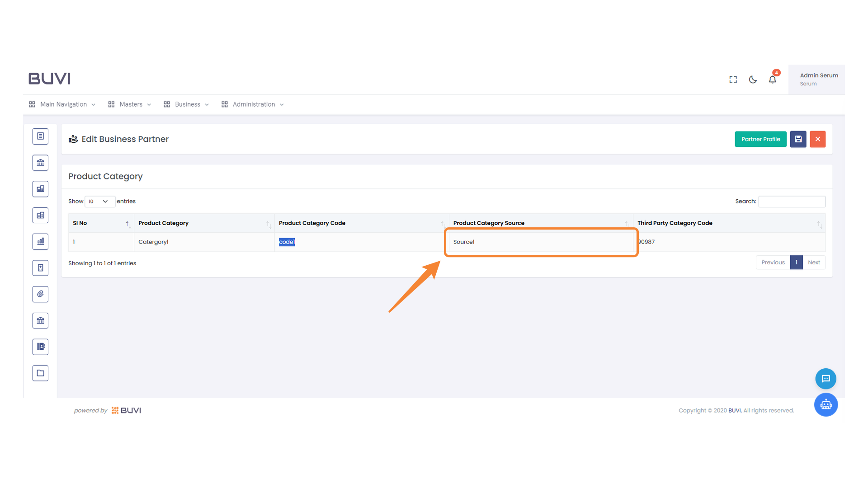Click into the Search input field

tap(792, 202)
